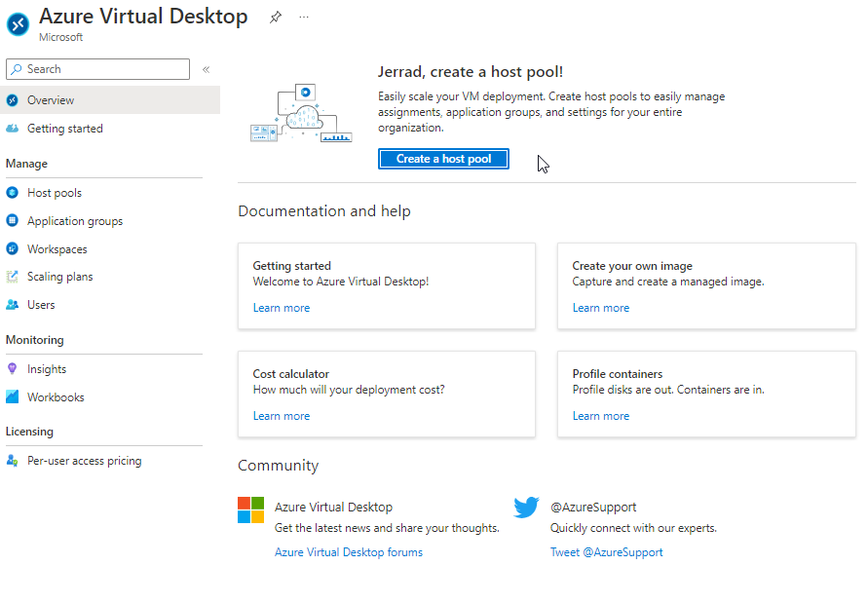
Task: Follow Learn more under Create your own image
Action: click(x=601, y=308)
